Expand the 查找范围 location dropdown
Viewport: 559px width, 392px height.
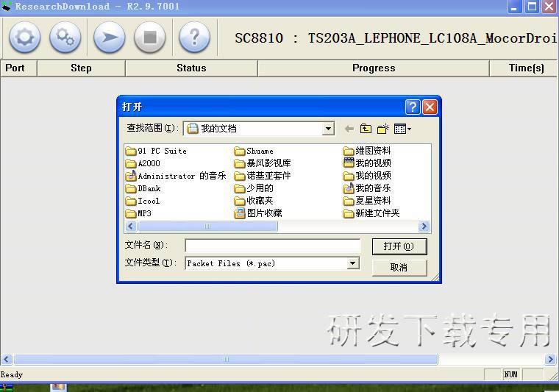(328, 129)
